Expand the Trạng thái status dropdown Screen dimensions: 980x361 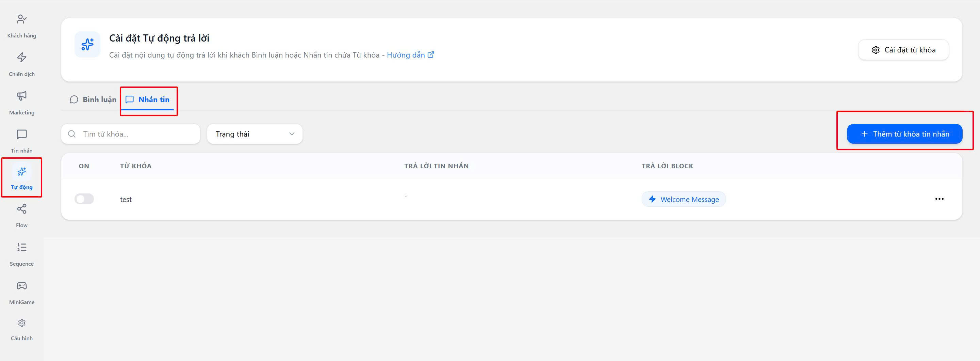point(255,134)
